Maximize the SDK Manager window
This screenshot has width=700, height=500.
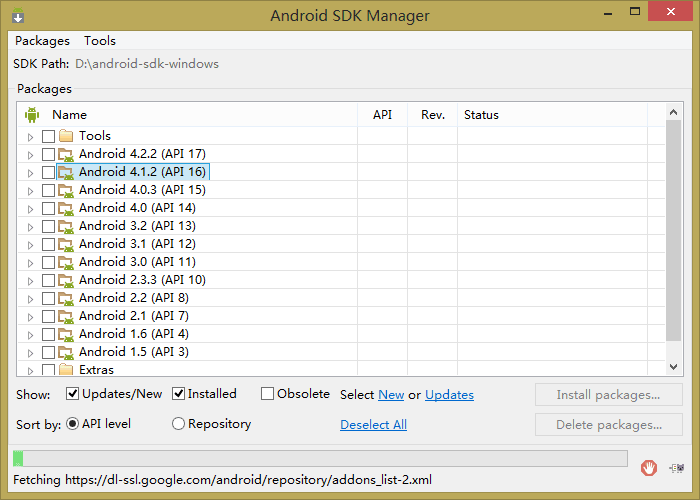(x=635, y=12)
